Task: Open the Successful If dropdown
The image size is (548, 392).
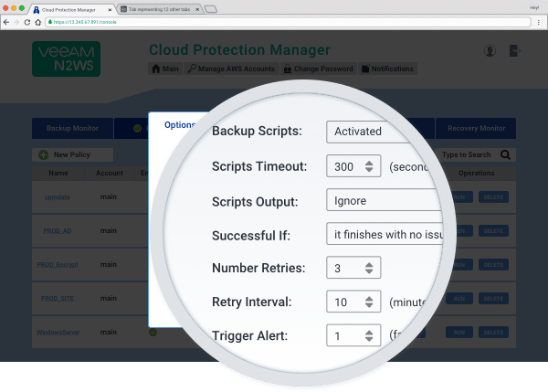Action: [385, 234]
